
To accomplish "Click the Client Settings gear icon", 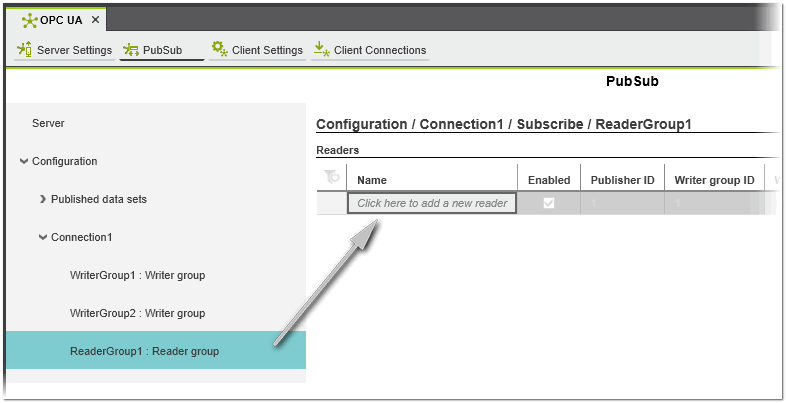I will pyautogui.click(x=219, y=49).
